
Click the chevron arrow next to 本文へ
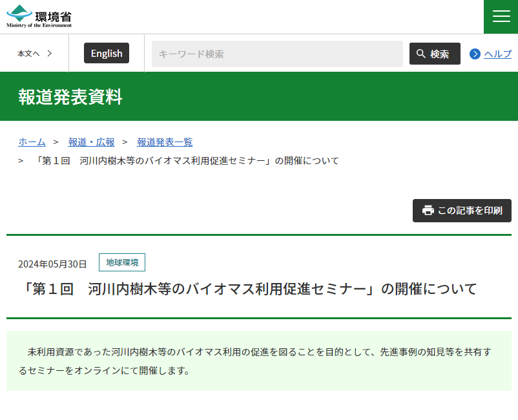coord(50,54)
